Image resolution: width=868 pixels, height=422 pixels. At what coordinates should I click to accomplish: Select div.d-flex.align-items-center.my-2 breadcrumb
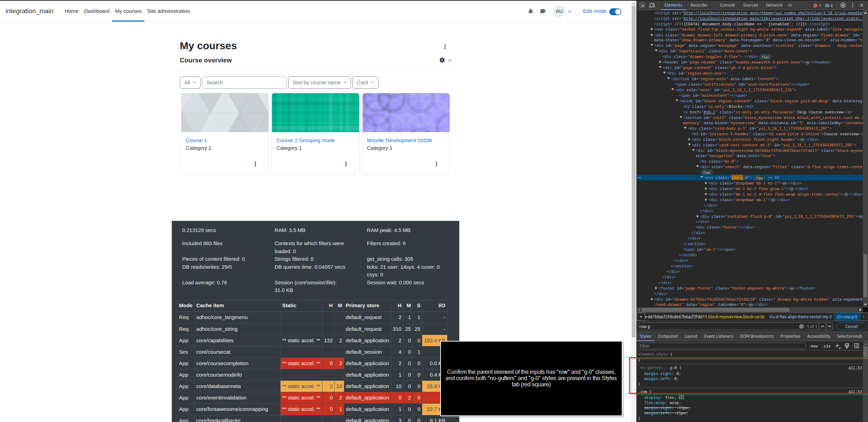[800, 317]
